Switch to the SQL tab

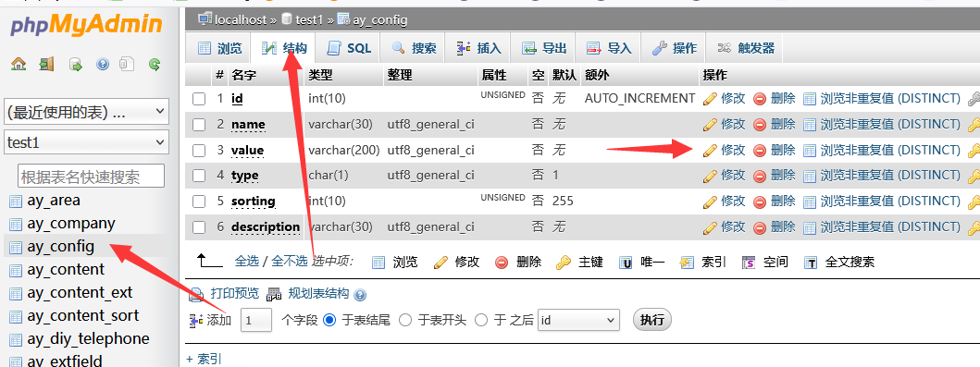348,48
